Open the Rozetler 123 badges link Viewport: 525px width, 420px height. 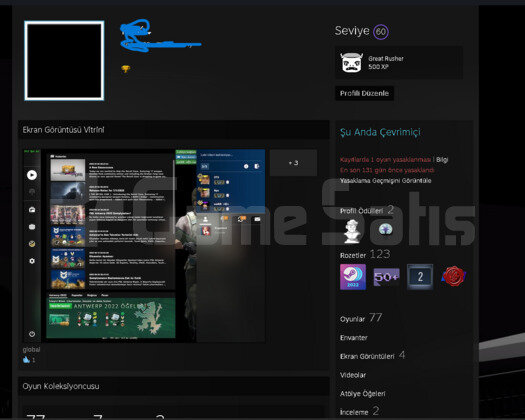[365, 255]
